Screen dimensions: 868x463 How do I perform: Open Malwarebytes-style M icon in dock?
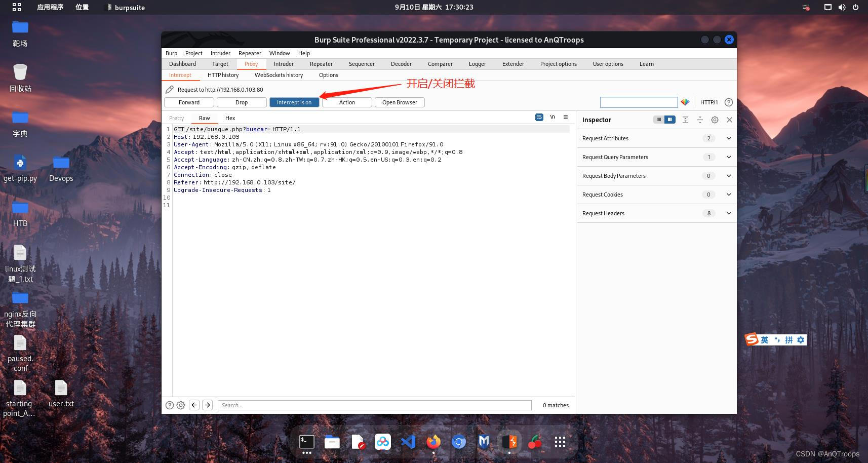(x=484, y=442)
